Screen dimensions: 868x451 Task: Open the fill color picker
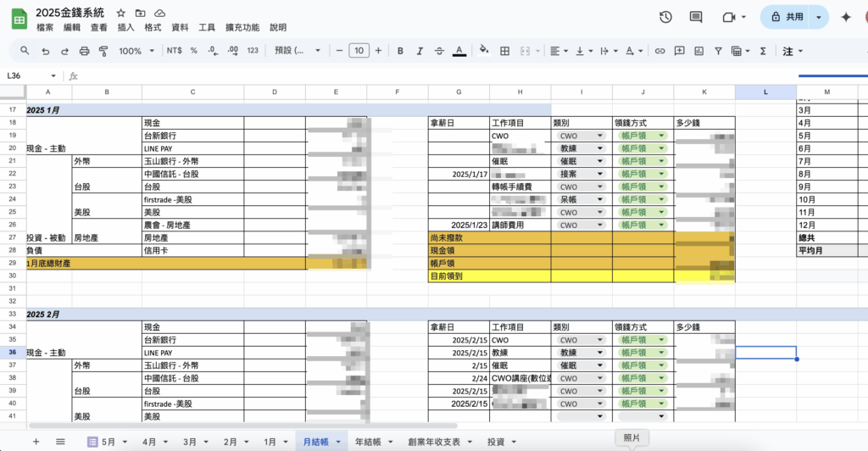click(x=484, y=51)
